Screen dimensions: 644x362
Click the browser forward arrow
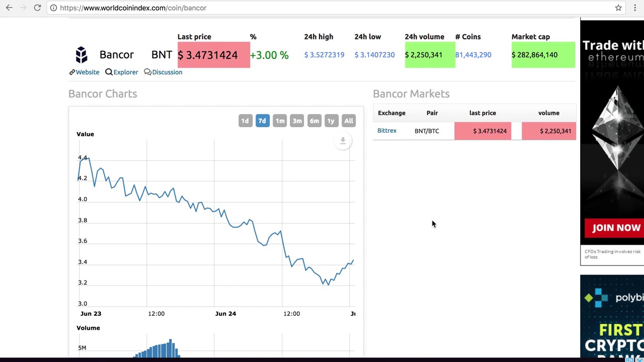(x=23, y=8)
